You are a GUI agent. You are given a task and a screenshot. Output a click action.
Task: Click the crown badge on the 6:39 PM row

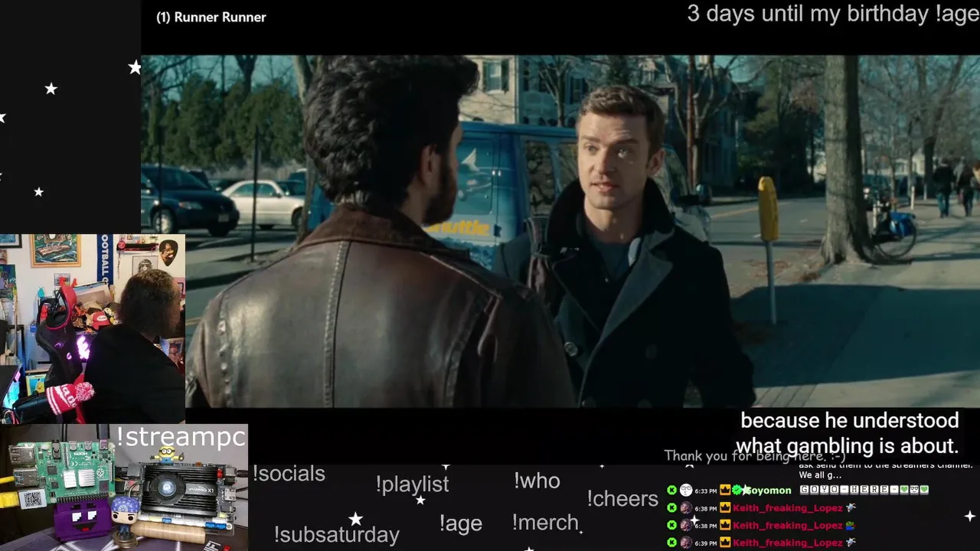725,542
